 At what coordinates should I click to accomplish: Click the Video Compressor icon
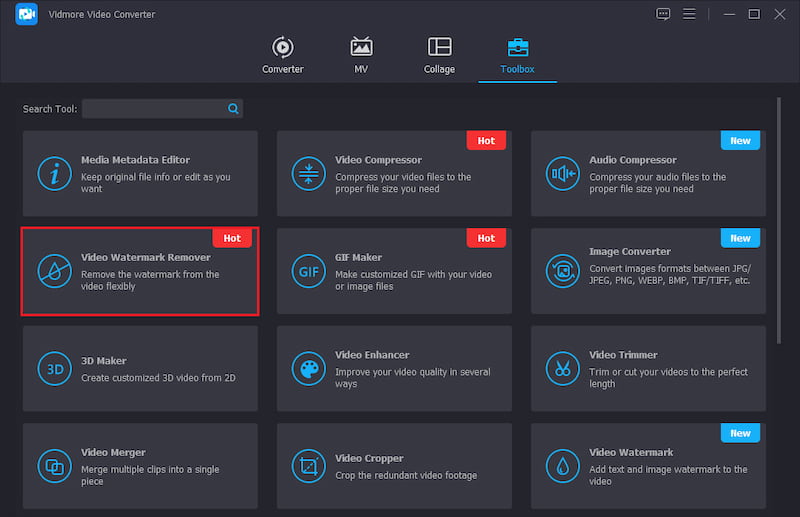point(309,174)
